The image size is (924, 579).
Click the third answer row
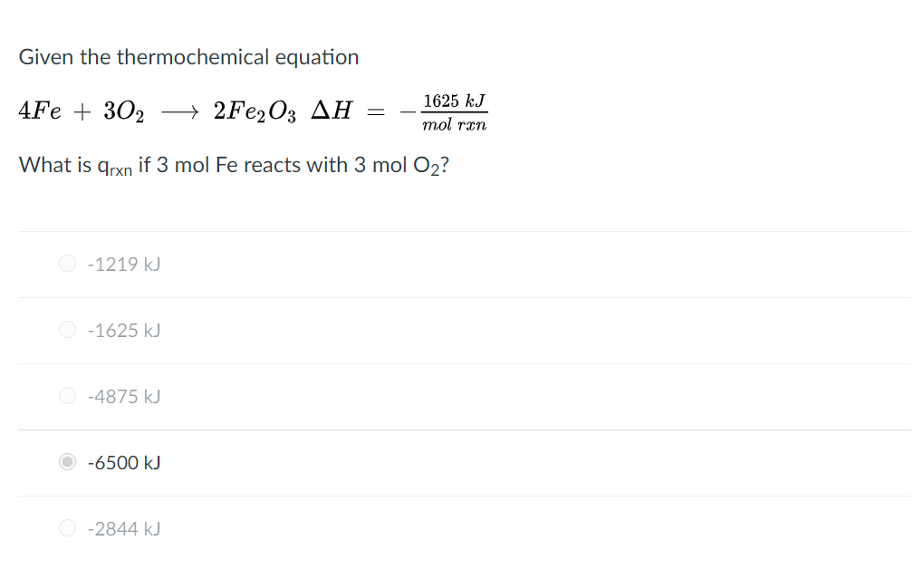pos(362,396)
